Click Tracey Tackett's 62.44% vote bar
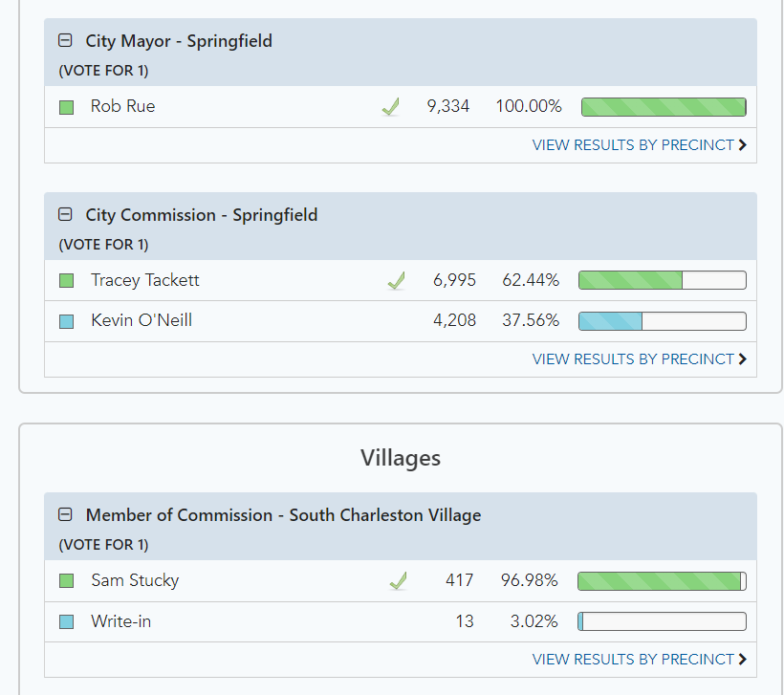 coord(662,280)
